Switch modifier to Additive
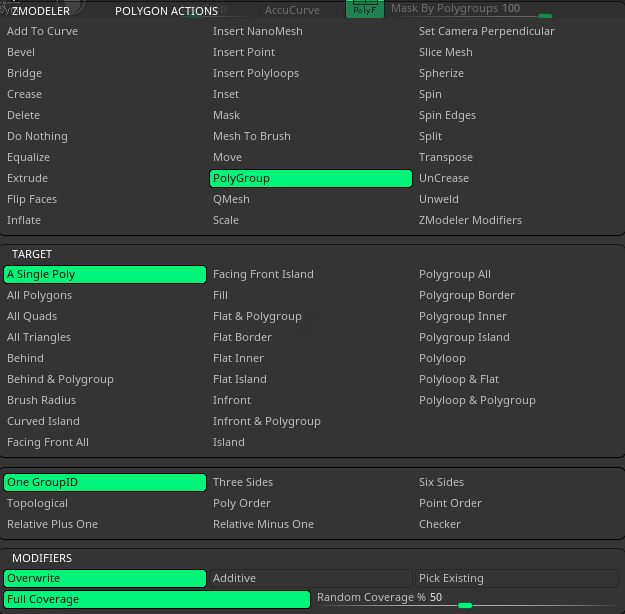Viewport: 625px width, 614px height. (x=311, y=579)
